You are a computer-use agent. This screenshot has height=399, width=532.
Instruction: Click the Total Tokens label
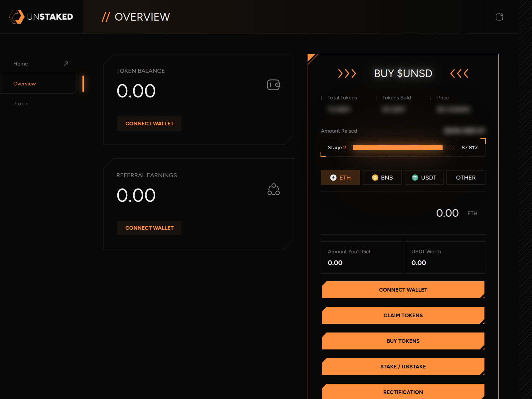pyautogui.click(x=342, y=98)
